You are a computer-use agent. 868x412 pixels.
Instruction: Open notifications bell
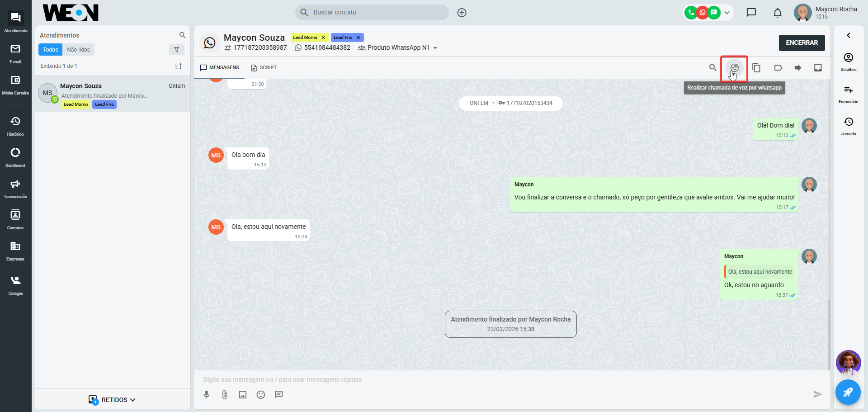(777, 13)
